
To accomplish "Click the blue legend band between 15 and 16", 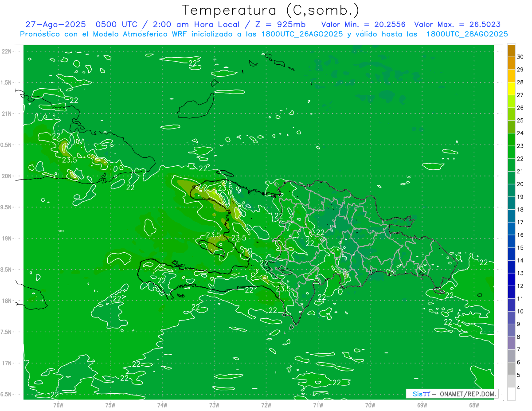I will 511,241.
